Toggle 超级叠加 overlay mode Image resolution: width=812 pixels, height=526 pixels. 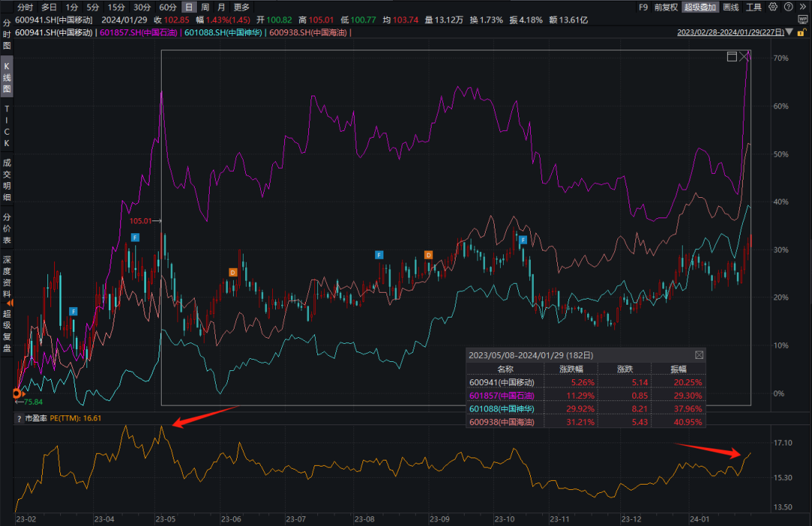click(x=700, y=7)
